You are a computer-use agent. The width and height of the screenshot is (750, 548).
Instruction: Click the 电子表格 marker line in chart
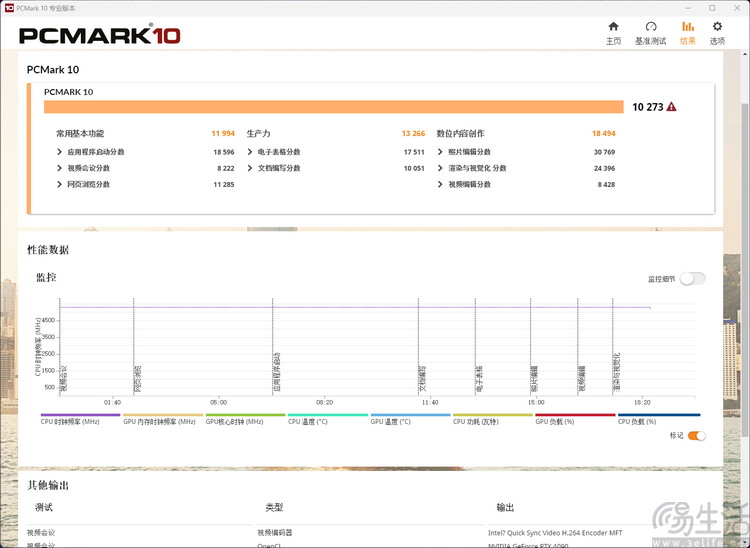coord(475,347)
